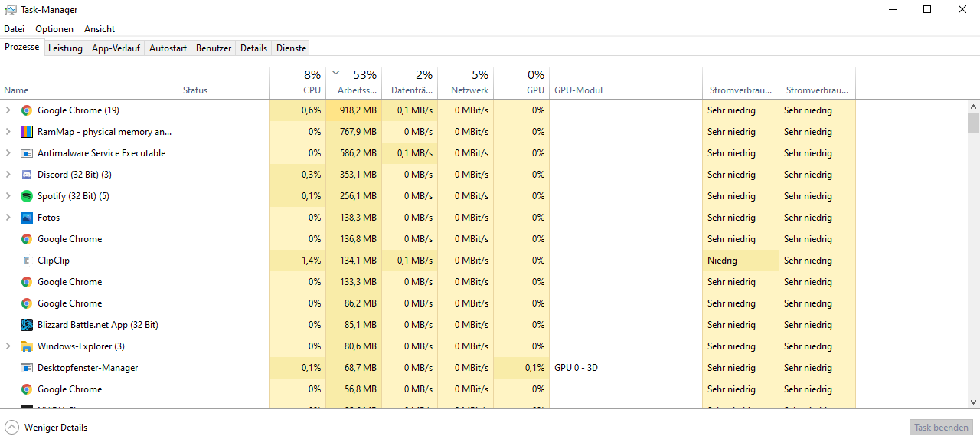The image size is (980, 446).
Task: Click the Task-Manager title bar icon
Action: point(11,10)
